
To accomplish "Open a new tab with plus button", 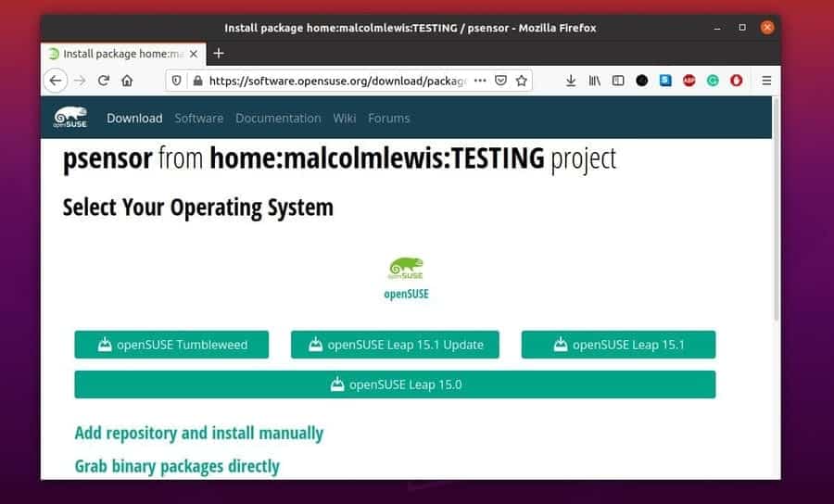I will pyautogui.click(x=219, y=53).
